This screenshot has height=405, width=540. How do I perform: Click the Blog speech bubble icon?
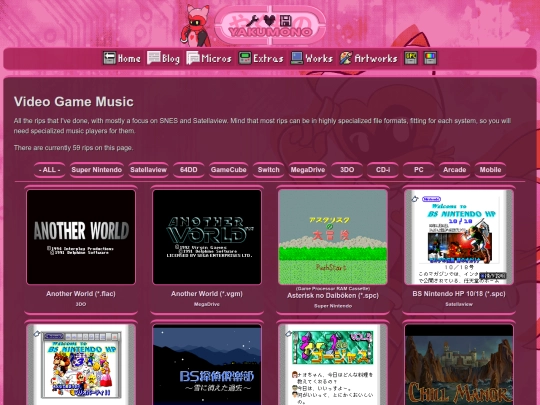pos(154,58)
